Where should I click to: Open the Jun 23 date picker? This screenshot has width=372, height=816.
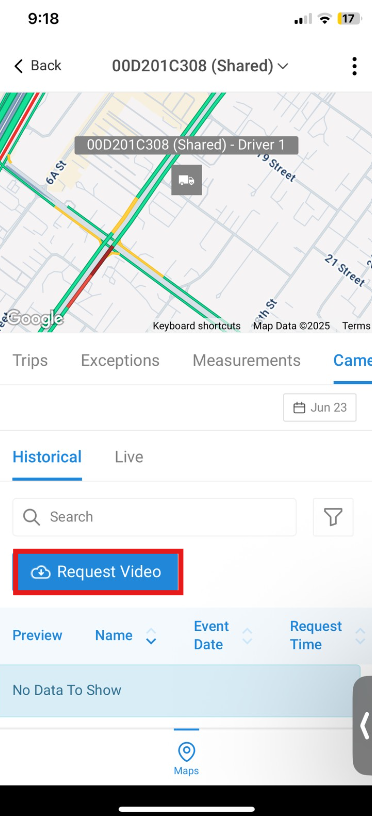(x=319, y=407)
